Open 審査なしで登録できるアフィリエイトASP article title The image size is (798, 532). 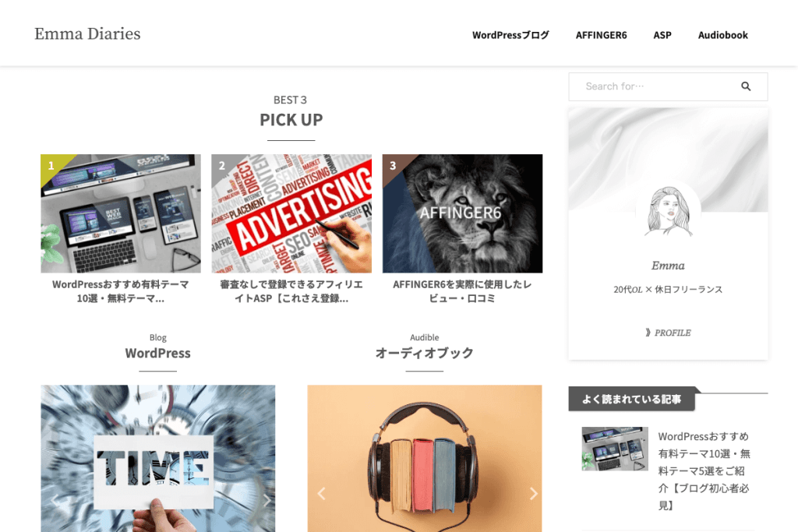click(x=291, y=291)
